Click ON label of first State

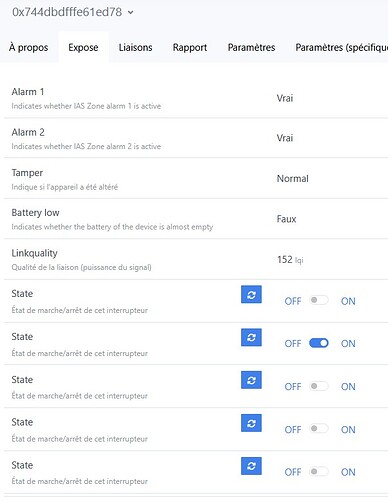pos(348,301)
